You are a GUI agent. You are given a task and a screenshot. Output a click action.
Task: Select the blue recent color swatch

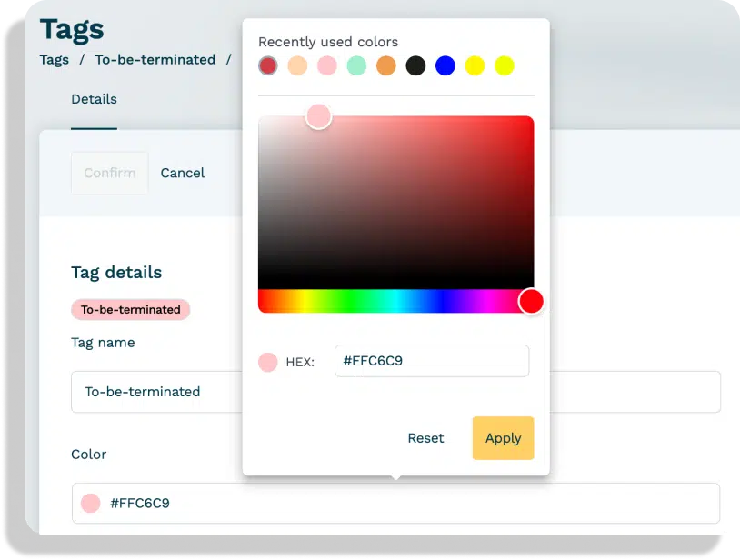coord(445,65)
